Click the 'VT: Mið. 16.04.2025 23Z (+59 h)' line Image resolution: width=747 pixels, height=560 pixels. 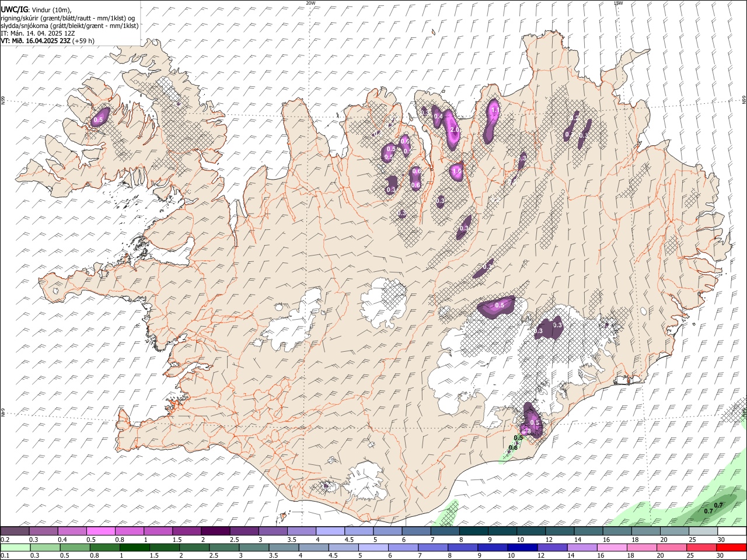click(x=47, y=41)
